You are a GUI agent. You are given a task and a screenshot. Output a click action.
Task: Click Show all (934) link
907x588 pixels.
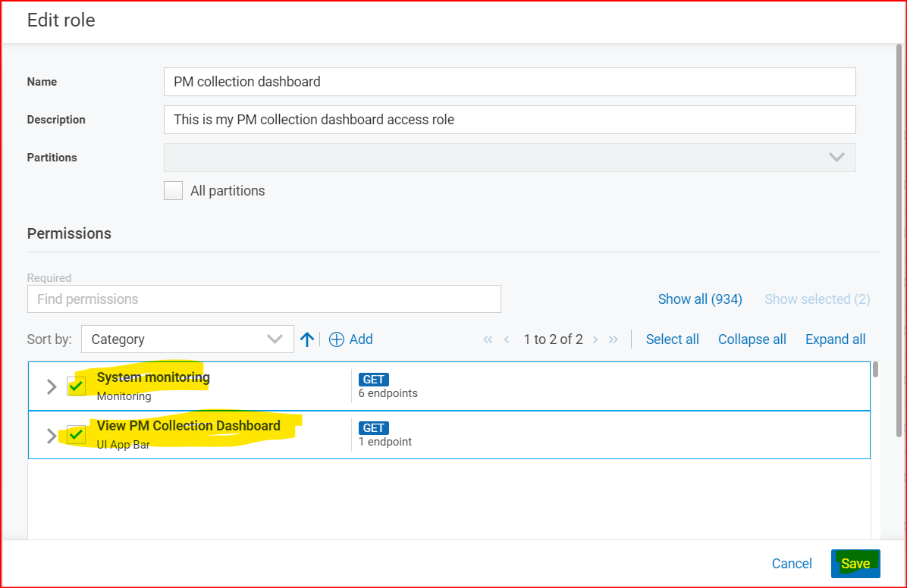[700, 299]
